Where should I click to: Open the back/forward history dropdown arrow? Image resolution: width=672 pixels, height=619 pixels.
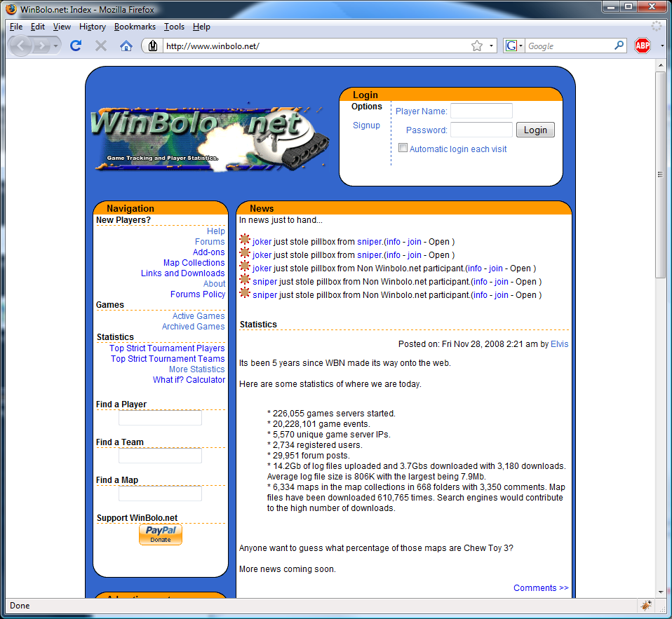55,46
